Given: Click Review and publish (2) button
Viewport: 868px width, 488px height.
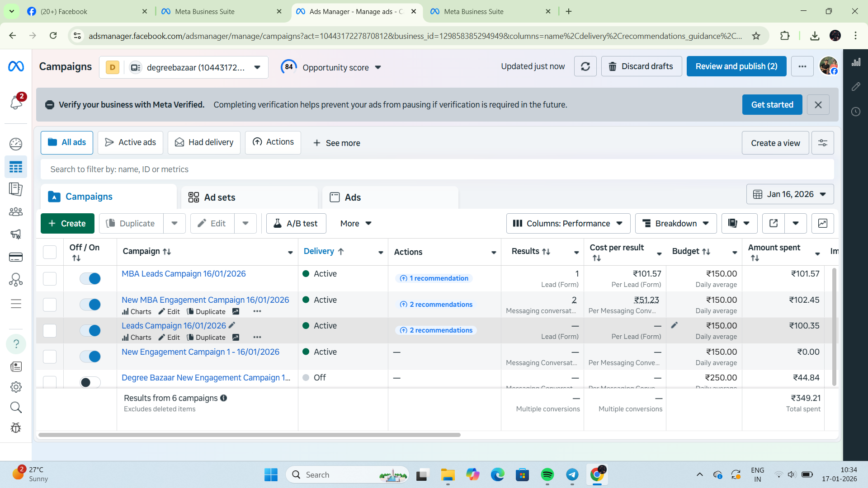Looking at the screenshot, I should [736, 66].
